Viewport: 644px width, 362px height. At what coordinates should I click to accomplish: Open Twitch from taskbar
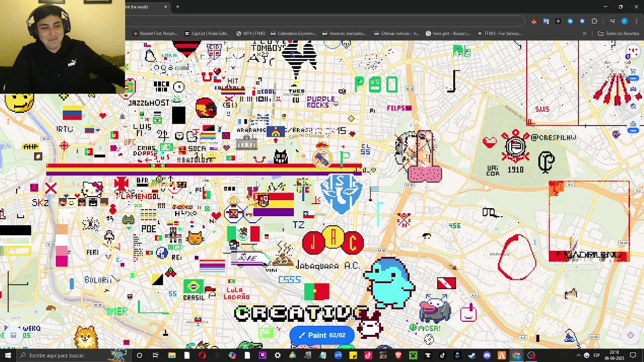(x=262, y=355)
